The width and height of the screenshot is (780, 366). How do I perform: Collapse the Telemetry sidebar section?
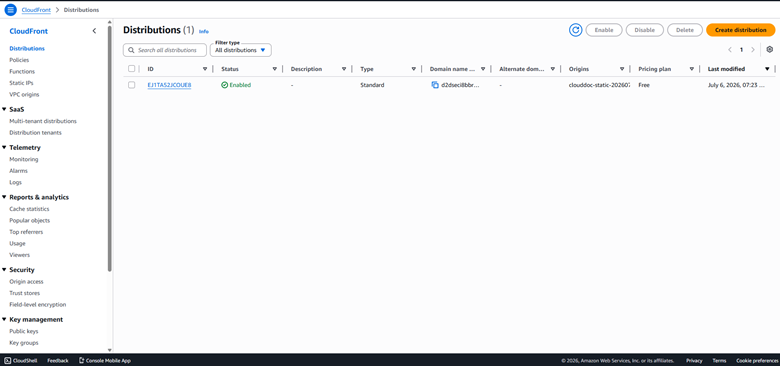4,148
